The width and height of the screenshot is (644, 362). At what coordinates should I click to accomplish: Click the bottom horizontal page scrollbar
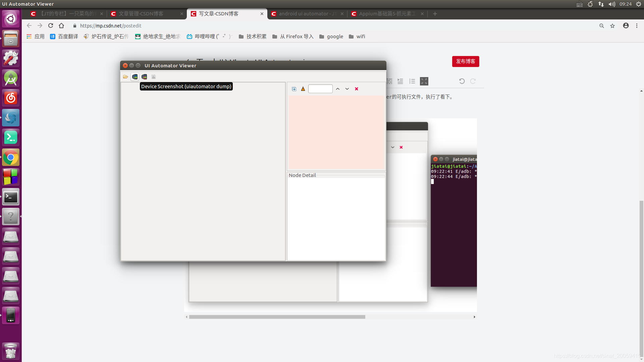point(276,317)
